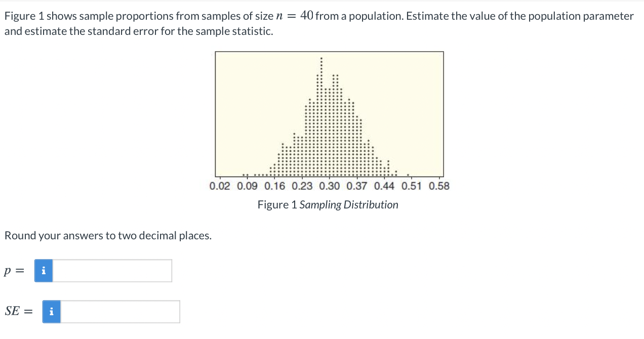This screenshot has width=644, height=339.
Task: Click the Round your answers instruction text
Action: (x=106, y=235)
